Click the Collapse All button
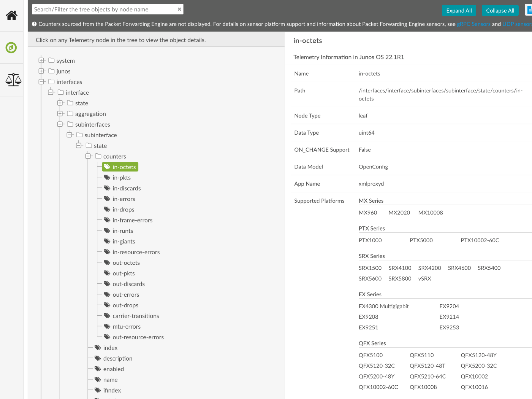 pyautogui.click(x=500, y=11)
